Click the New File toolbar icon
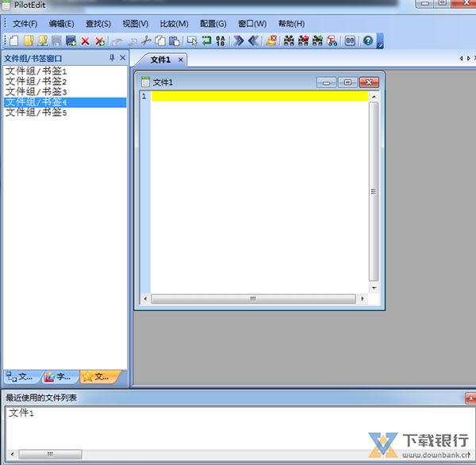 [x=14, y=40]
